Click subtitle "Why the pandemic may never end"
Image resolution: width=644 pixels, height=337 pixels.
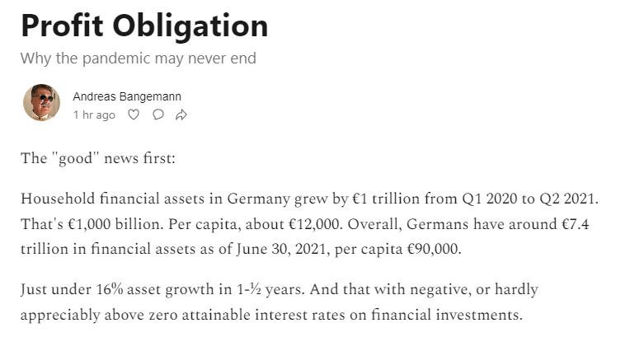coord(139,58)
